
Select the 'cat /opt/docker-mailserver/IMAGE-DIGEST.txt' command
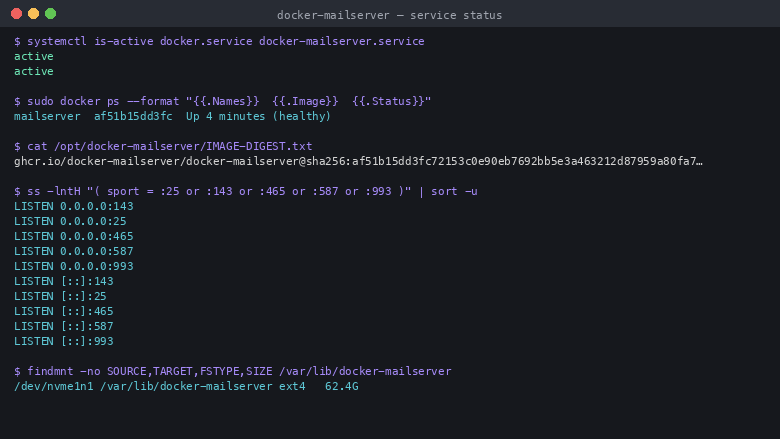coord(163,146)
